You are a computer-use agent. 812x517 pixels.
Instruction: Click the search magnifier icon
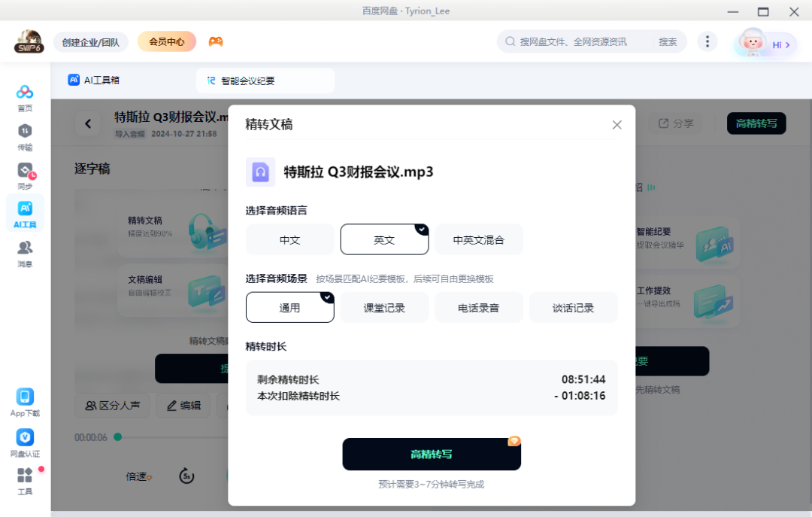[x=510, y=41]
